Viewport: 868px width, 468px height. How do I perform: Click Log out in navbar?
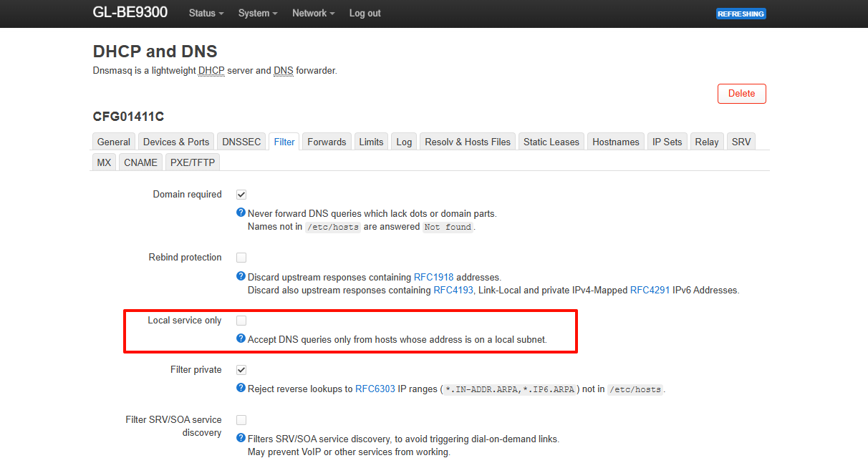(x=365, y=14)
